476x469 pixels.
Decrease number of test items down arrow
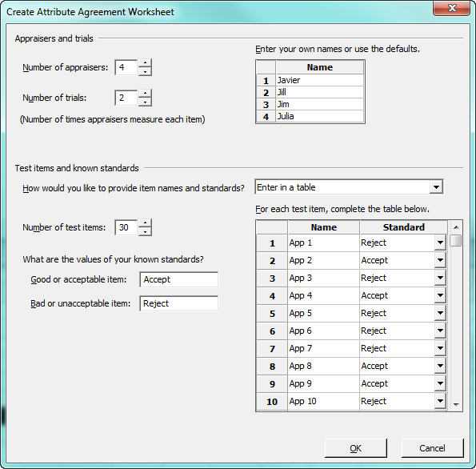(x=145, y=232)
